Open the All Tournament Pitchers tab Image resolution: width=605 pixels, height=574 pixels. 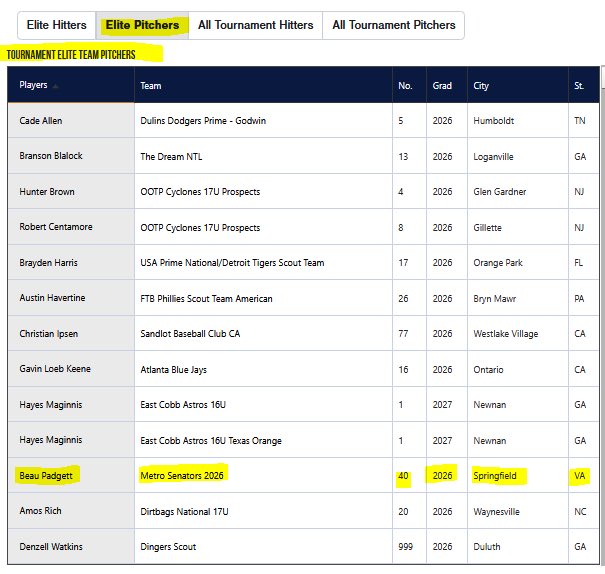(x=394, y=25)
